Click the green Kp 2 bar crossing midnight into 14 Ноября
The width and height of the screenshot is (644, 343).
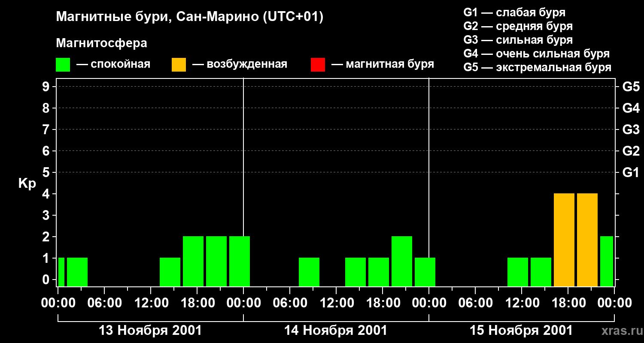pos(240,261)
